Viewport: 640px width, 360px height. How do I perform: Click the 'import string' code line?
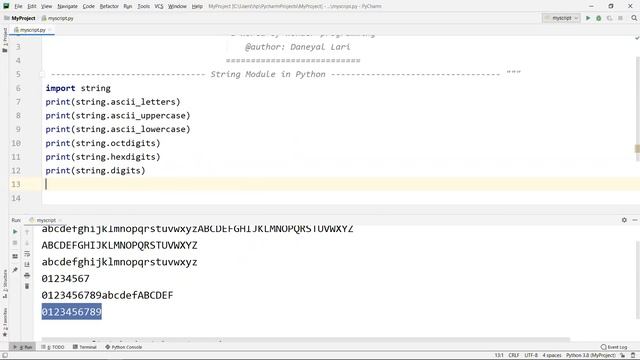78,88
